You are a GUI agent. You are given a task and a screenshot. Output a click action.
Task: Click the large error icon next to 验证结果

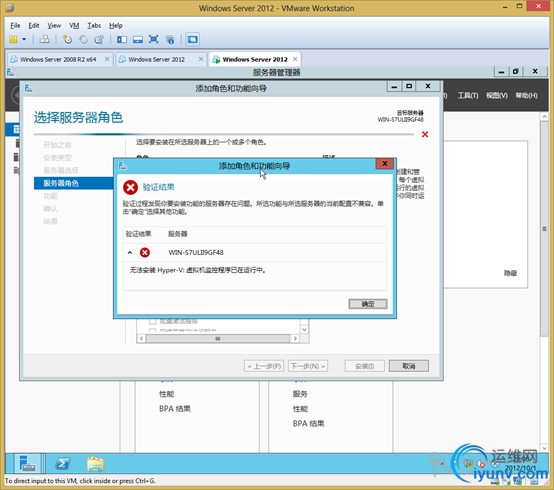click(x=130, y=187)
